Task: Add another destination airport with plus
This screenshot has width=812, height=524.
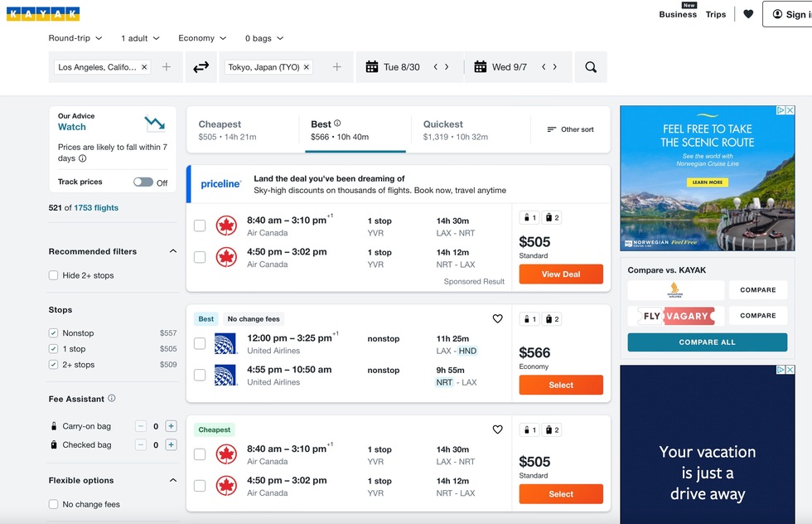Action: click(336, 67)
